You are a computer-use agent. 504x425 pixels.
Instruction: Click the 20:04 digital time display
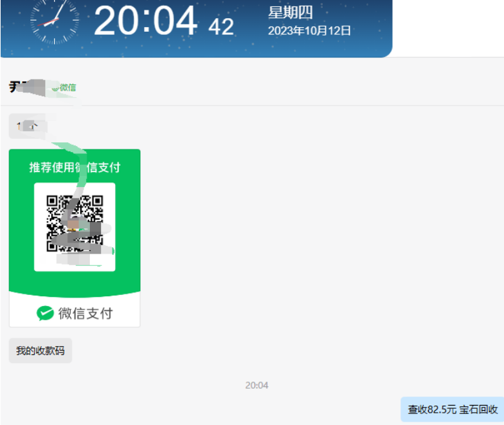(146, 21)
